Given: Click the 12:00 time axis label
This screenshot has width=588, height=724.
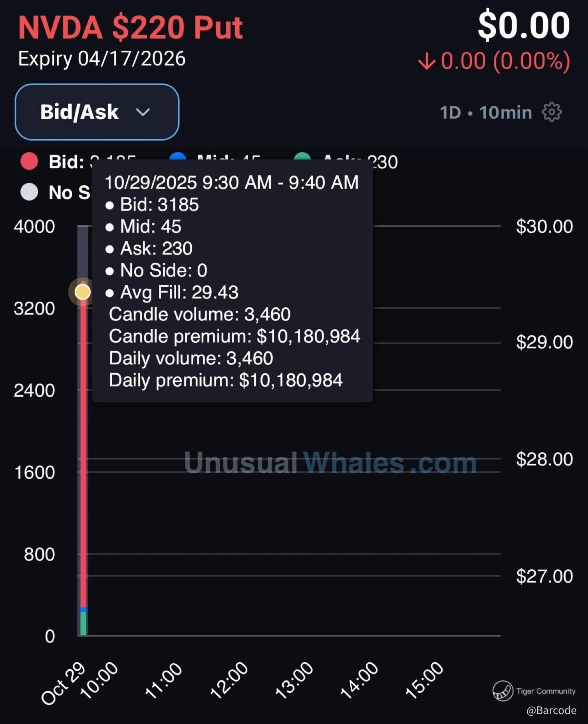Looking at the screenshot, I should (x=229, y=680).
